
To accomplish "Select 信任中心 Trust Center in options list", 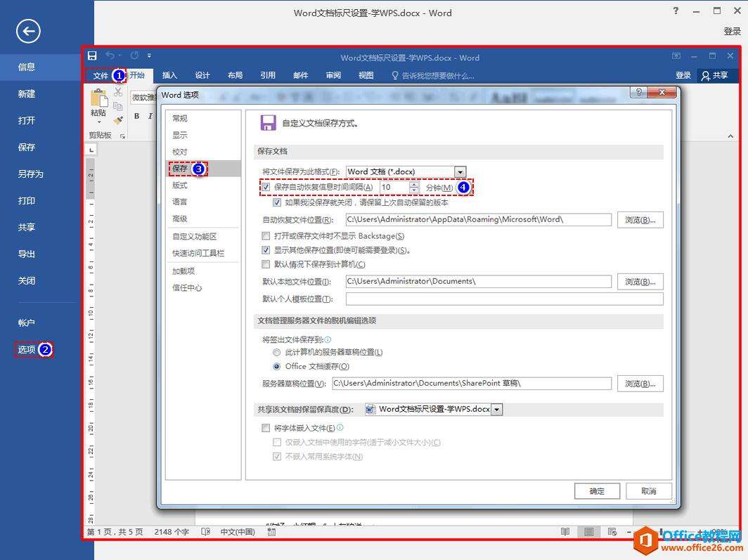I will coord(204,288).
